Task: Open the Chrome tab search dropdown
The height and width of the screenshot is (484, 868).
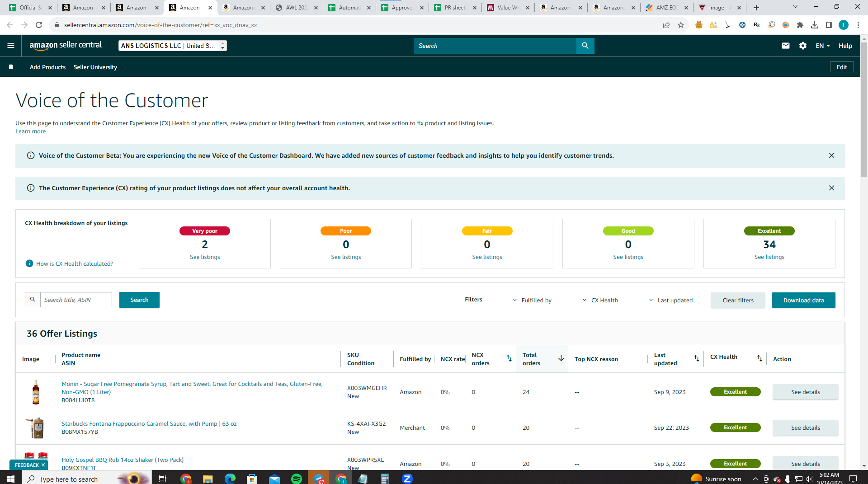Action: click(x=795, y=7)
